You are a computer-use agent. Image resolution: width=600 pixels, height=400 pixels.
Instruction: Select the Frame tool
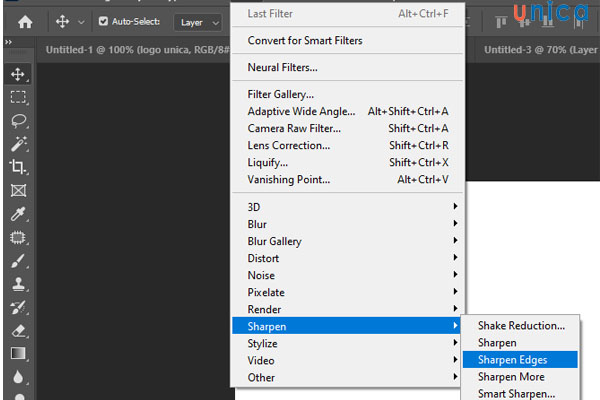(x=18, y=190)
